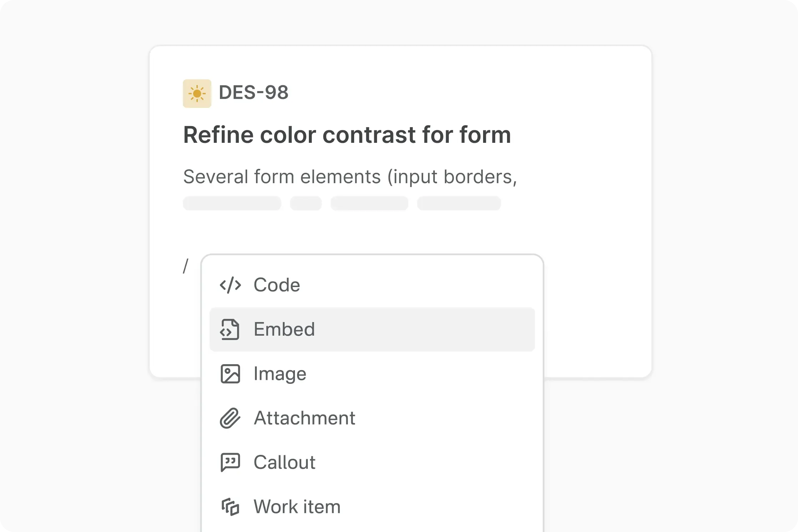
Task: Select the Callout speech-bubble icon
Action: [230, 463]
